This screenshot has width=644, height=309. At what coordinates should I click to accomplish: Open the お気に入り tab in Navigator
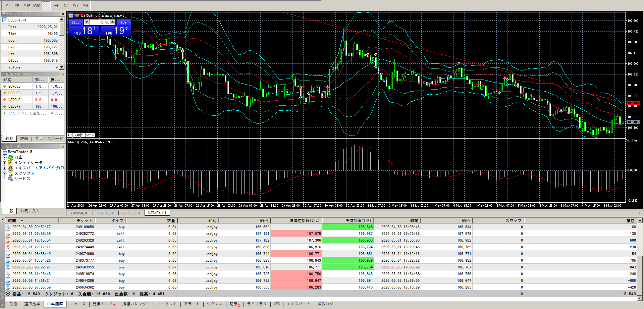coord(30,211)
